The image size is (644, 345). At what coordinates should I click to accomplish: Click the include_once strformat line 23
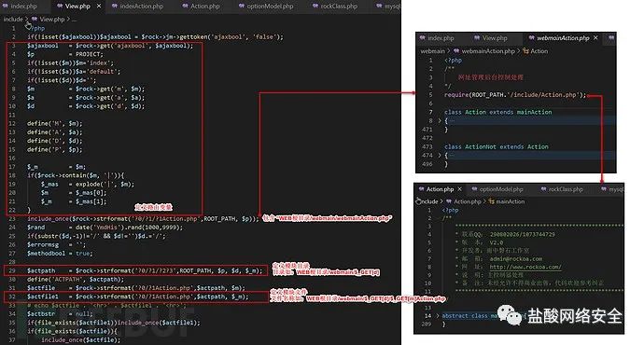(x=144, y=218)
